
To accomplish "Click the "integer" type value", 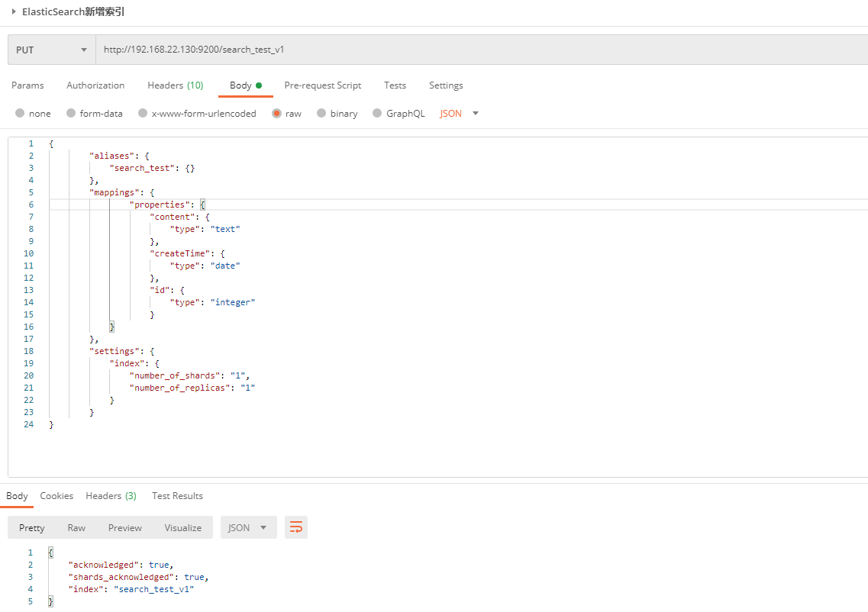I will coord(233,302).
